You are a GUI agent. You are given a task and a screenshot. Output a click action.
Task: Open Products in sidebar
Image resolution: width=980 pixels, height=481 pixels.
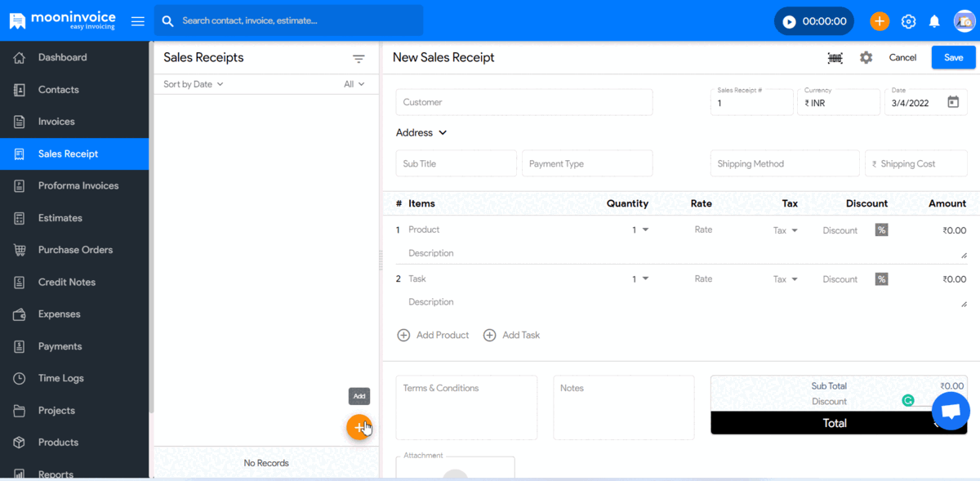coord(74,443)
